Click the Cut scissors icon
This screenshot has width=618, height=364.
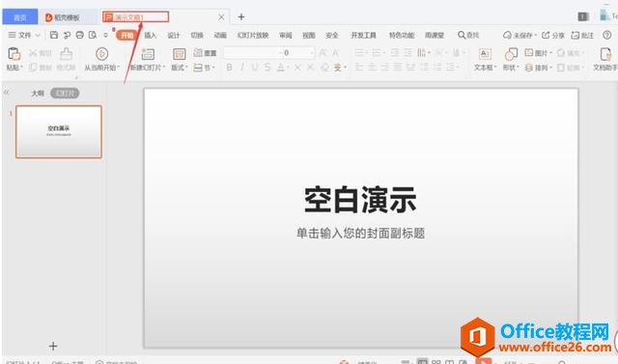click(33, 53)
